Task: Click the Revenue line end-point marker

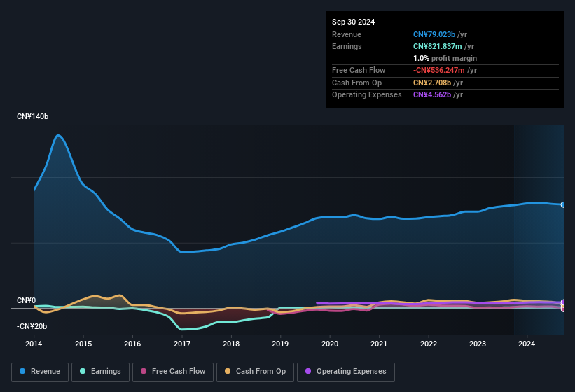Action: point(562,204)
